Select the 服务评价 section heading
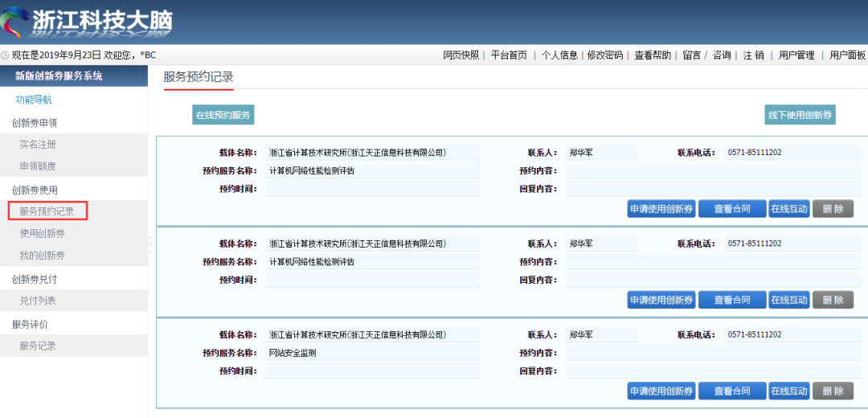The image size is (868, 418). (x=30, y=325)
